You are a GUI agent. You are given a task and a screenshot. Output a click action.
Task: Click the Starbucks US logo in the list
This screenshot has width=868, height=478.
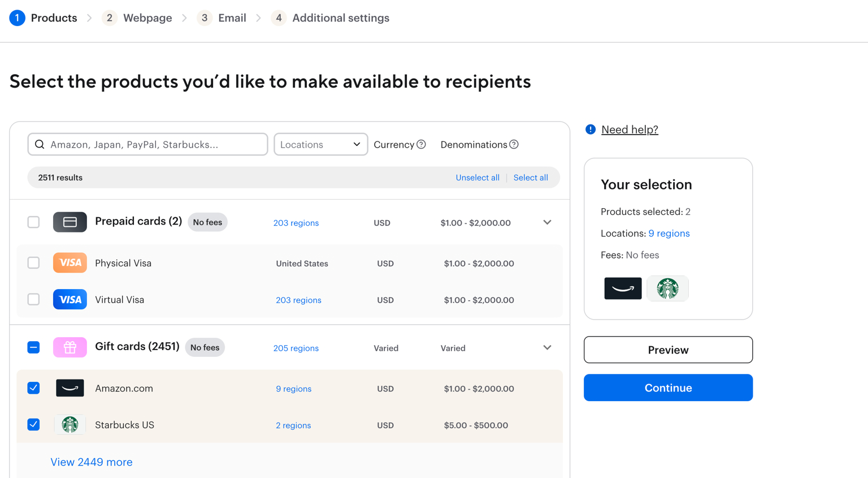click(x=70, y=425)
